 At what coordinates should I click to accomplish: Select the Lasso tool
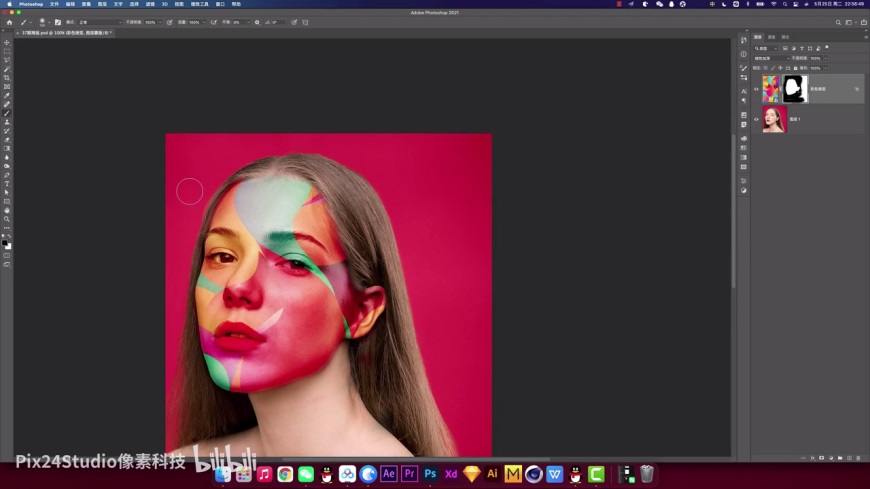[x=7, y=60]
